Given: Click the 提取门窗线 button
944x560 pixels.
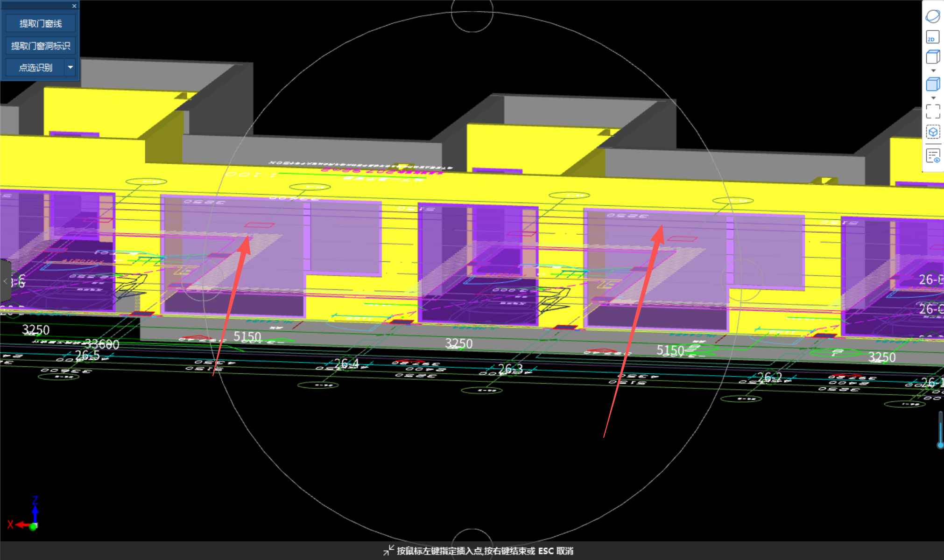Looking at the screenshot, I should pos(41,24).
